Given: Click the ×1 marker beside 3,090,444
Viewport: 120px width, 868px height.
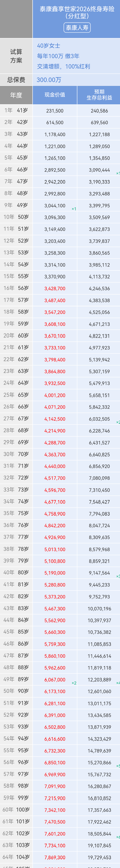Looking at the screenshot, I should click(x=118, y=173).
